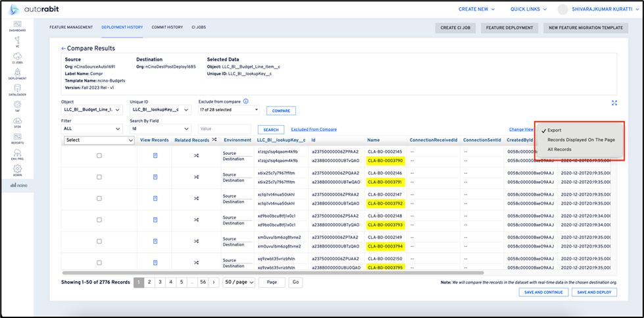Go to next page arrow in pagination
This screenshot has width=644, height=318.
214,282
